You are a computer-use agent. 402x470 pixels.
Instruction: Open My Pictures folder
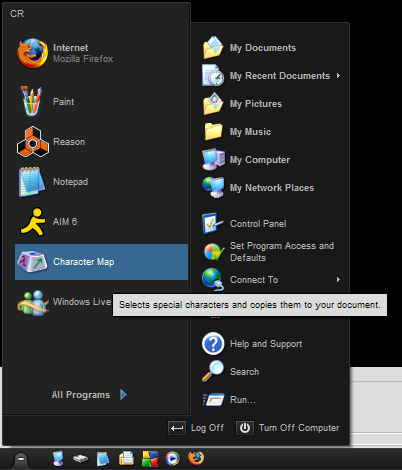click(x=271, y=104)
